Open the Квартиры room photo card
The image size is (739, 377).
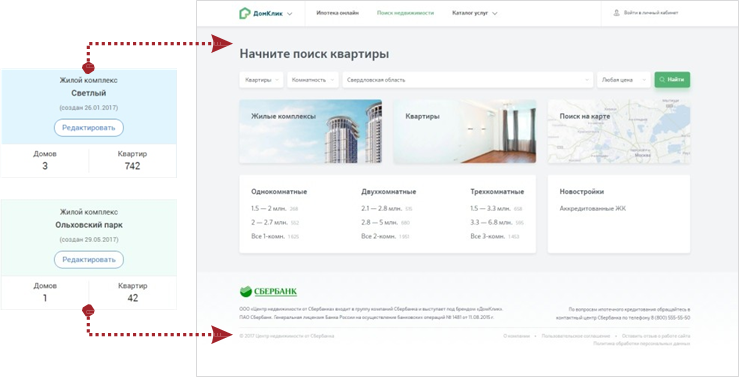[465, 131]
